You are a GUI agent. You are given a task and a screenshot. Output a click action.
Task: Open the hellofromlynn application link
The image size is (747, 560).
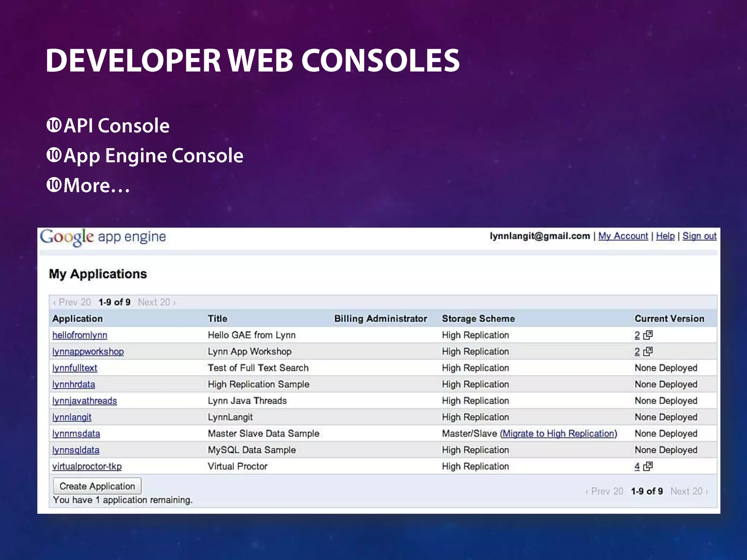(x=80, y=335)
